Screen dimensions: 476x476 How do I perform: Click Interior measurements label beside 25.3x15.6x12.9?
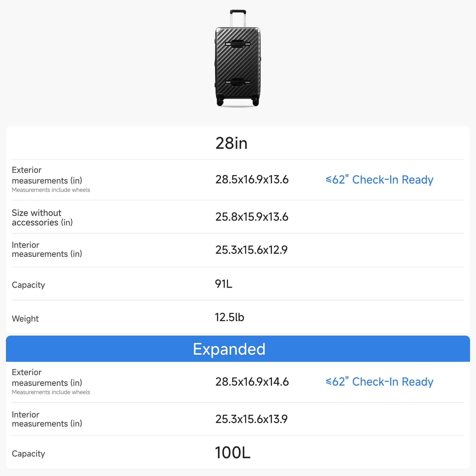pos(47,249)
